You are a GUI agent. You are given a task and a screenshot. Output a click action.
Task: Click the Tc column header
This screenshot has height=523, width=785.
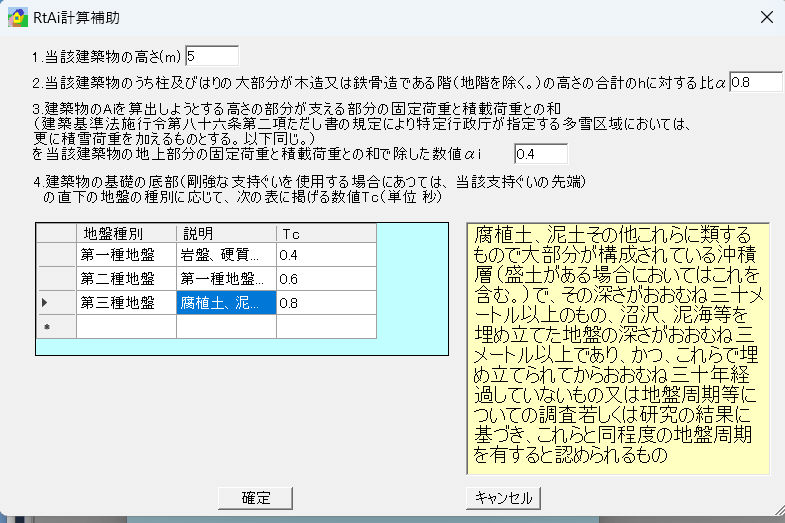pyautogui.click(x=326, y=233)
